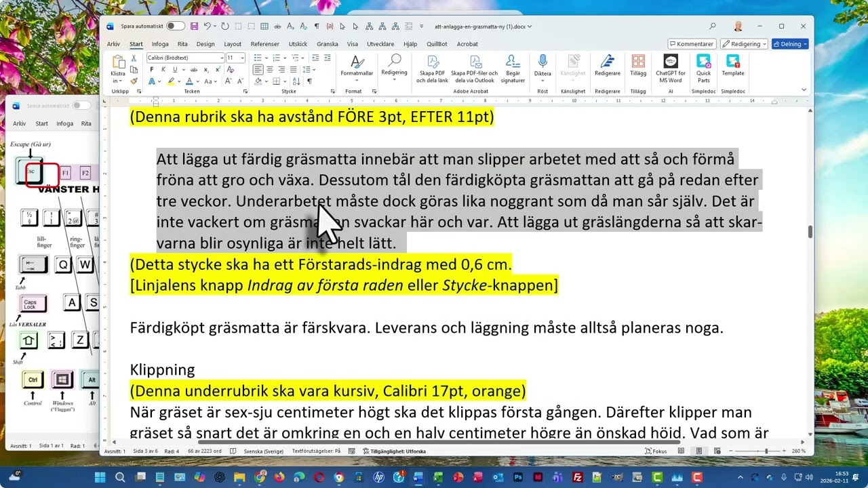Click the highlighter color button
Viewport: 868px width, 488px height.
click(171, 81)
